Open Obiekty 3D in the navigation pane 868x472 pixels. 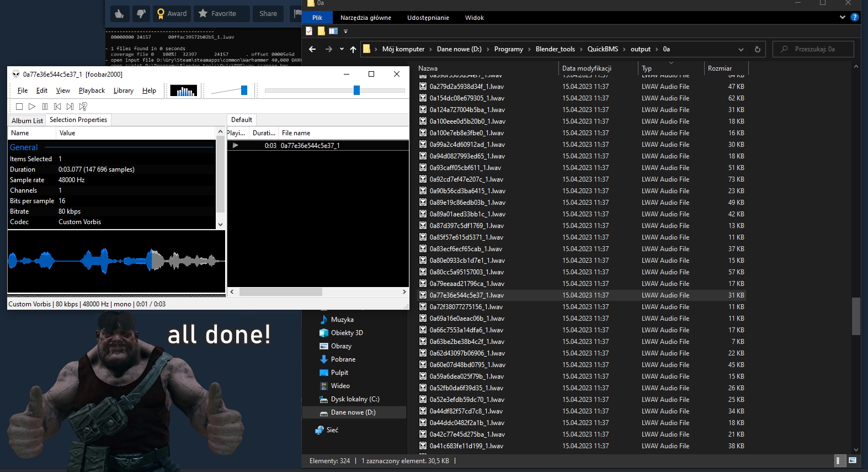tap(347, 333)
